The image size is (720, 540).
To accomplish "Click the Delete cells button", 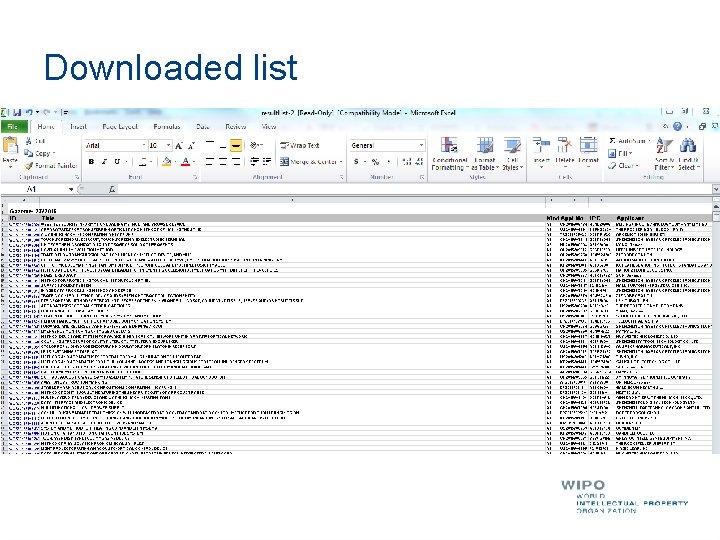I will coord(564,153).
